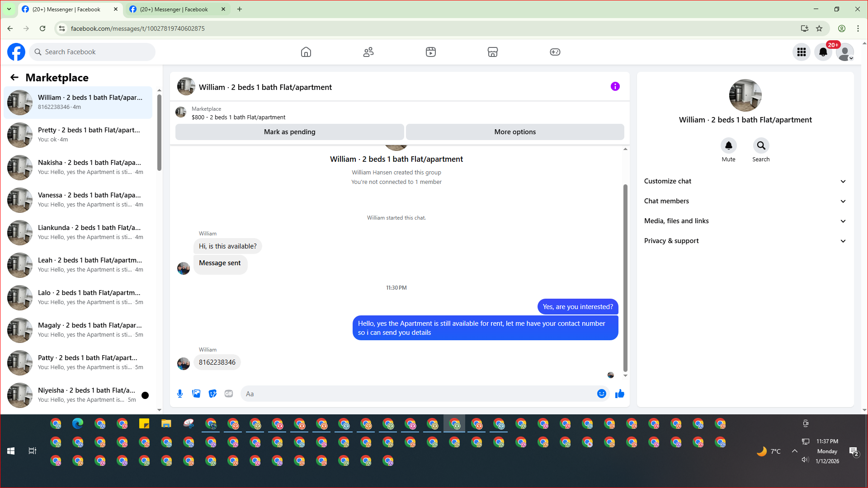The width and height of the screenshot is (868, 488).
Task: Open the notifications bell
Action: click(x=823, y=52)
